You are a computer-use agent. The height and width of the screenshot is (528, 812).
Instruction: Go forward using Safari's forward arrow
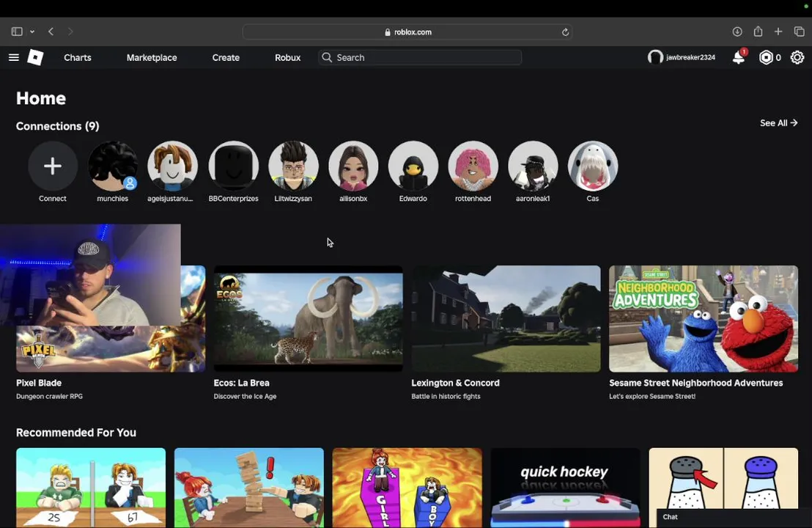click(x=70, y=32)
